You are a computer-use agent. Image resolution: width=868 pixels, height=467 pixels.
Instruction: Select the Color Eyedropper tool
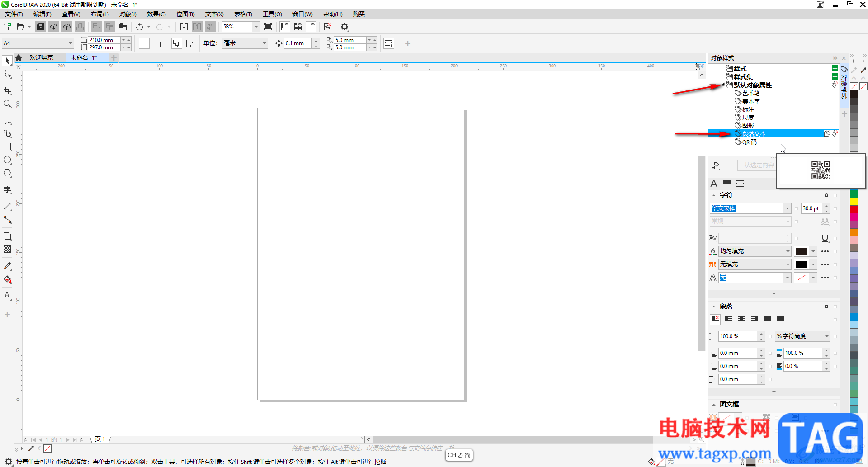click(x=7, y=266)
